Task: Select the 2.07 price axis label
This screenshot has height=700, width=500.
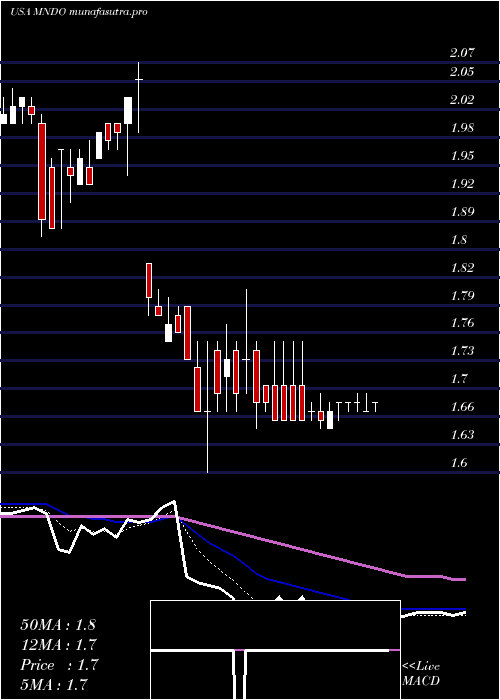Action: [x=462, y=53]
